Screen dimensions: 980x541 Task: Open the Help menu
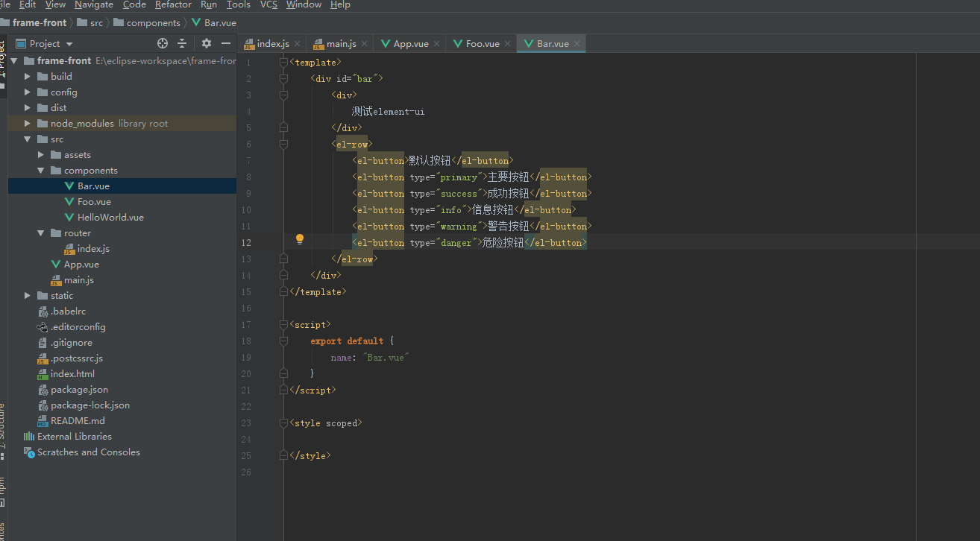point(340,4)
